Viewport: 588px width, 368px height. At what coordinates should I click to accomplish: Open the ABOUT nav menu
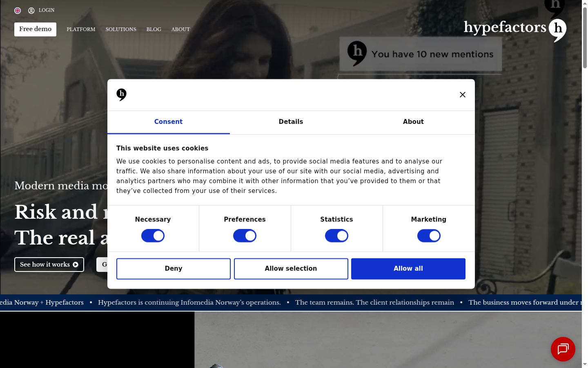point(181,29)
